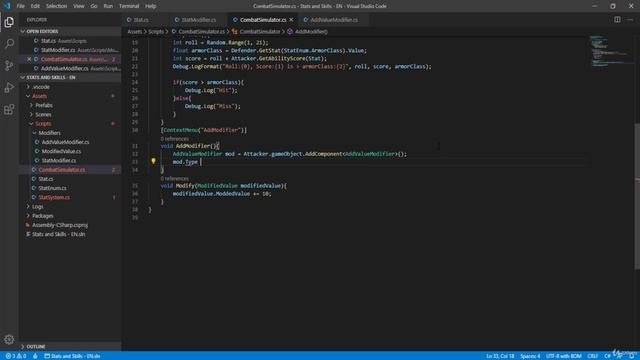Click the flame icon in status bar

[35, 356]
